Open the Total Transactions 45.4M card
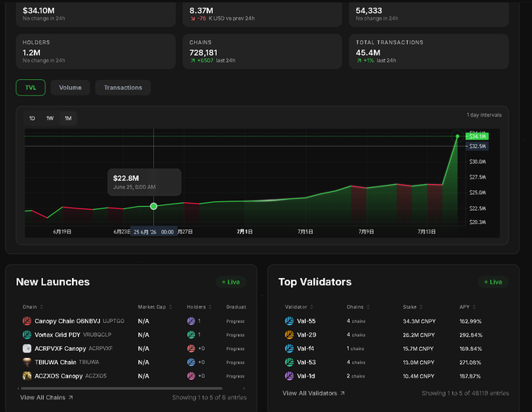The image size is (532, 412). (x=429, y=51)
